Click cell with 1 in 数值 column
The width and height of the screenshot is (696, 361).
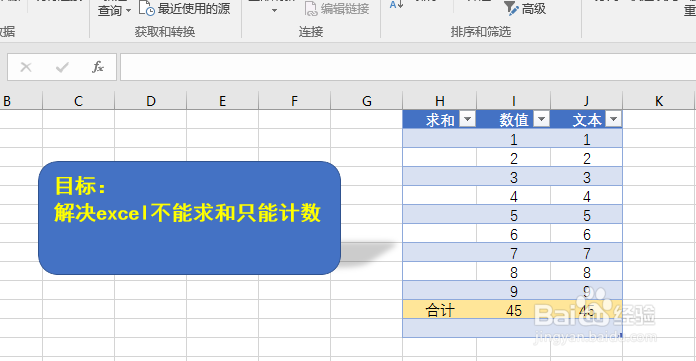pos(514,139)
